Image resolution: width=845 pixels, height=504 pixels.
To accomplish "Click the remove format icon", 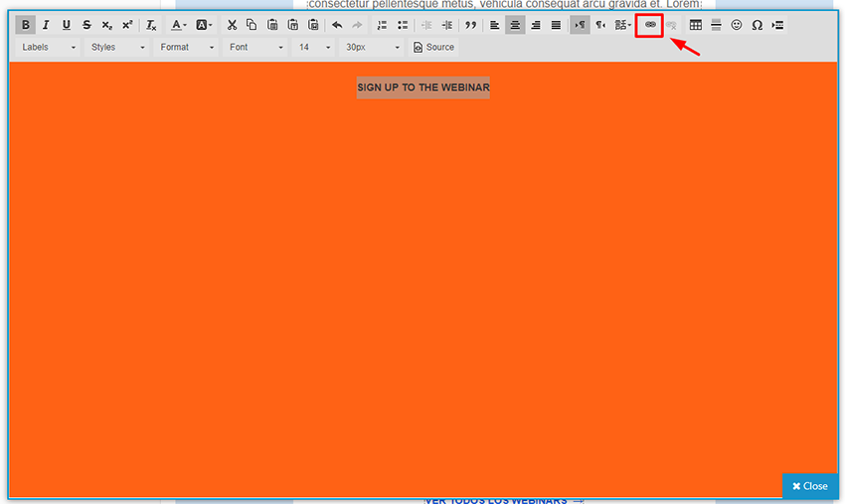I will (151, 25).
